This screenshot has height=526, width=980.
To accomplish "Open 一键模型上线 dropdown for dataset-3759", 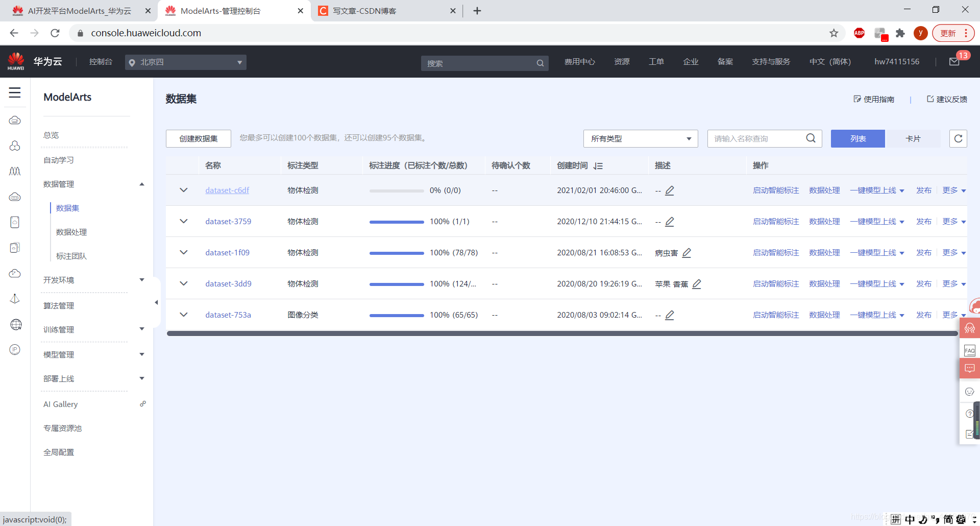I will point(877,221).
